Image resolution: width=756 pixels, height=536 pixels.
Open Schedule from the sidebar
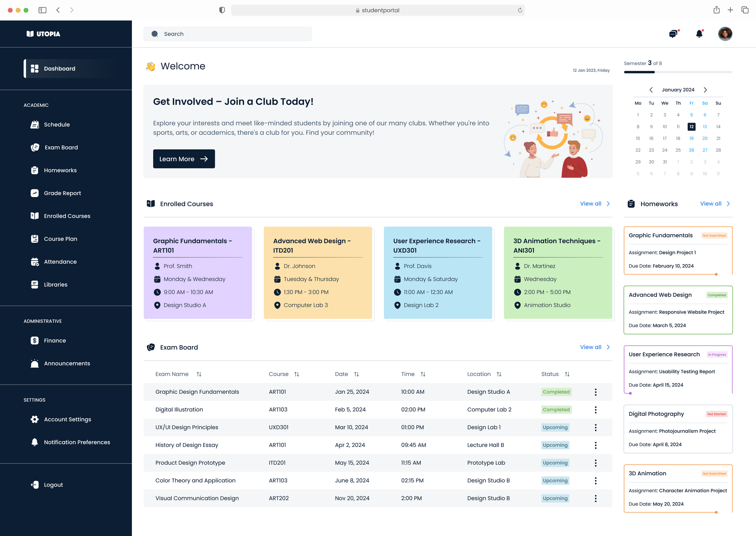point(57,125)
